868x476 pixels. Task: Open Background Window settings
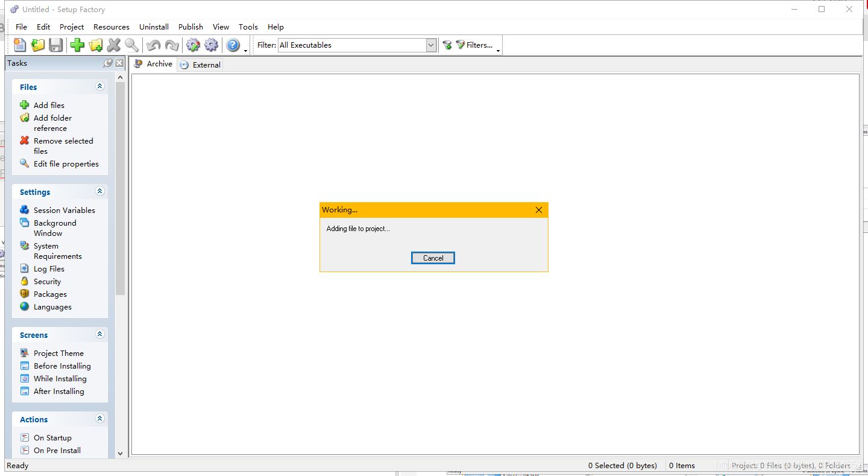pyautogui.click(x=55, y=228)
